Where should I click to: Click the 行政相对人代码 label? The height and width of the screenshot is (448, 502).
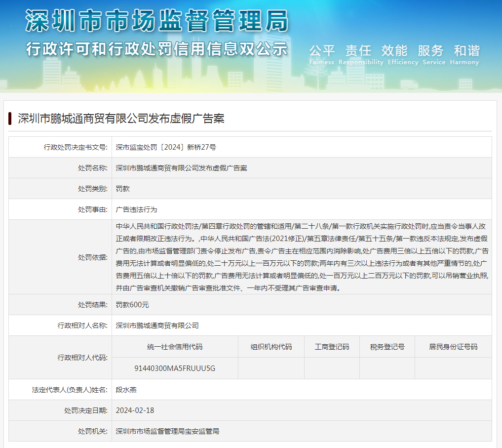pos(82,358)
